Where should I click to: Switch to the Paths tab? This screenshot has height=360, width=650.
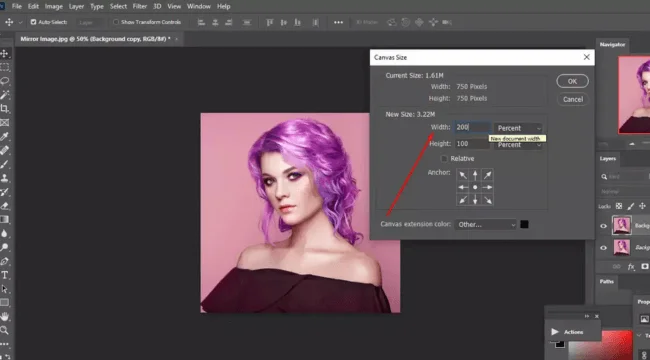tap(606, 281)
